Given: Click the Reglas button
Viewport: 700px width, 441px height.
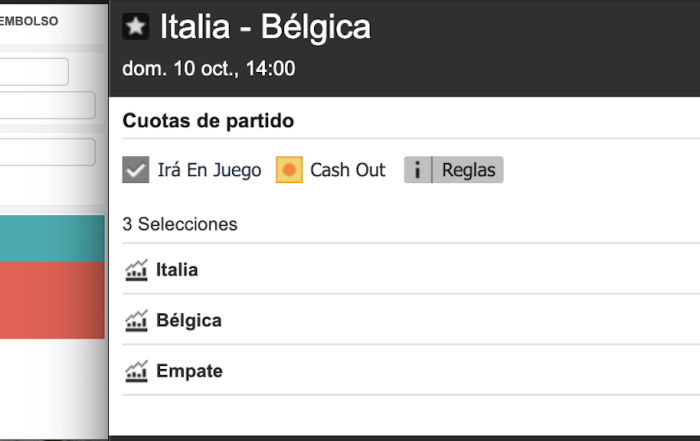Looking at the screenshot, I should (454, 170).
